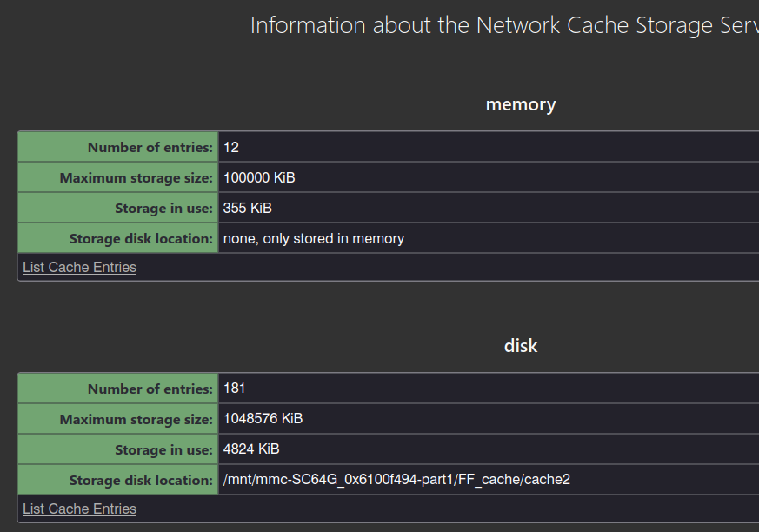Viewport: 759px width, 532px height.
Task: Click the "disk" section heading
Action: 520,346
